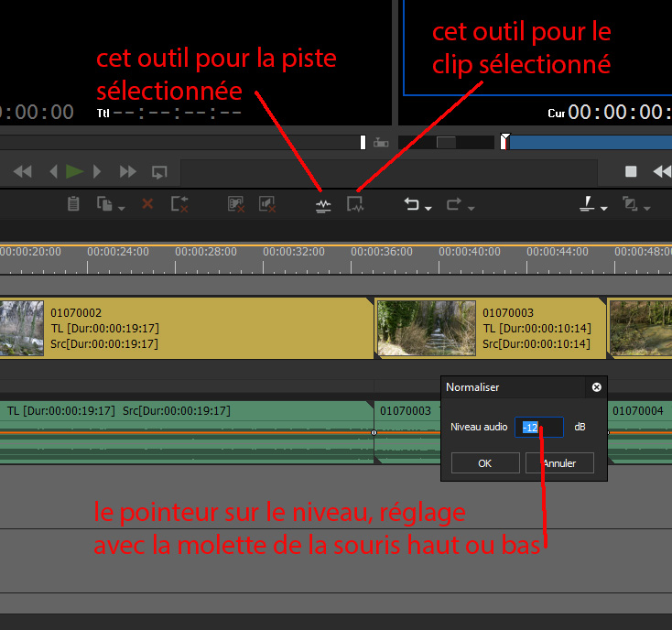Click Normalize selected track icon
Image resolution: width=672 pixels, height=630 pixels.
(x=323, y=206)
